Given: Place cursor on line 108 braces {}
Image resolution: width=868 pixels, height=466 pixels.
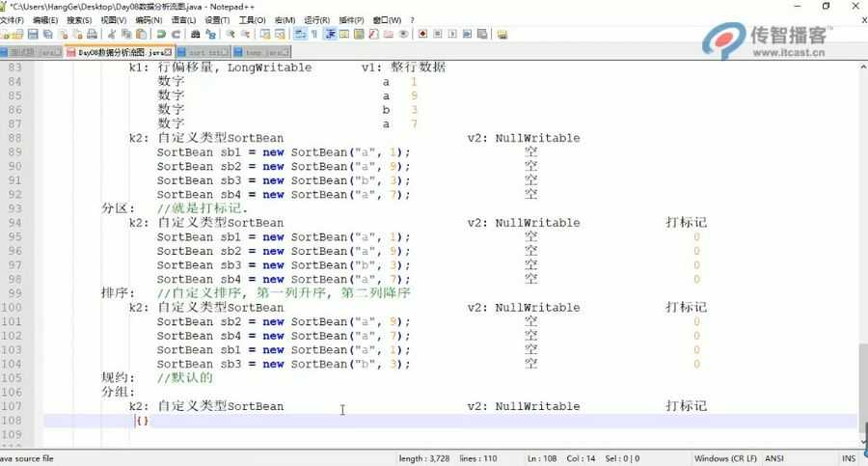Looking at the screenshot, I should tap(143, 421).
